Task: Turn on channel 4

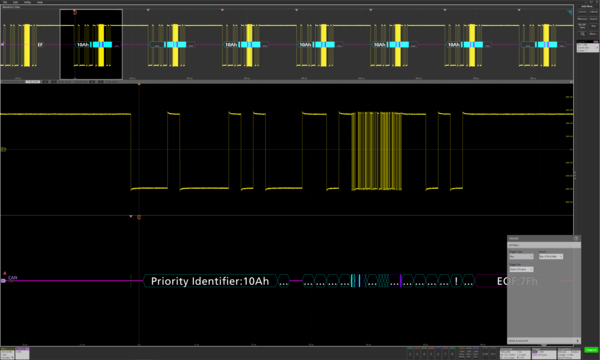Action: (424, 354)
